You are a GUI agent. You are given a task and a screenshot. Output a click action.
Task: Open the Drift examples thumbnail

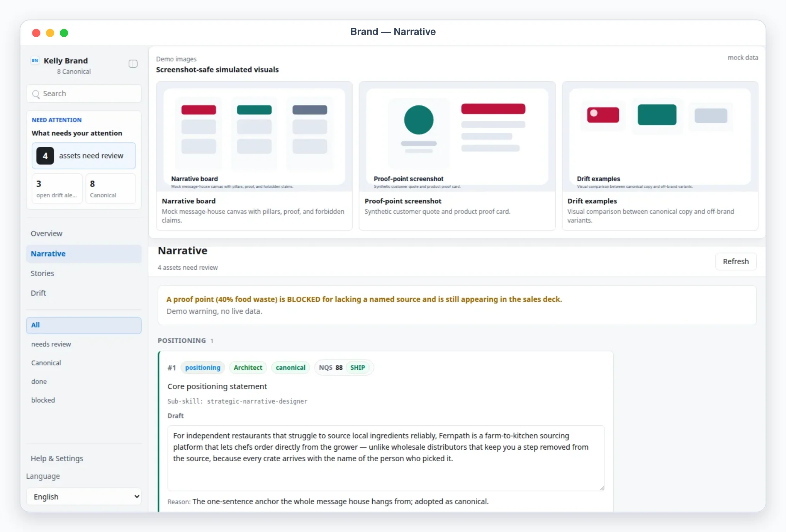point(660,136)
